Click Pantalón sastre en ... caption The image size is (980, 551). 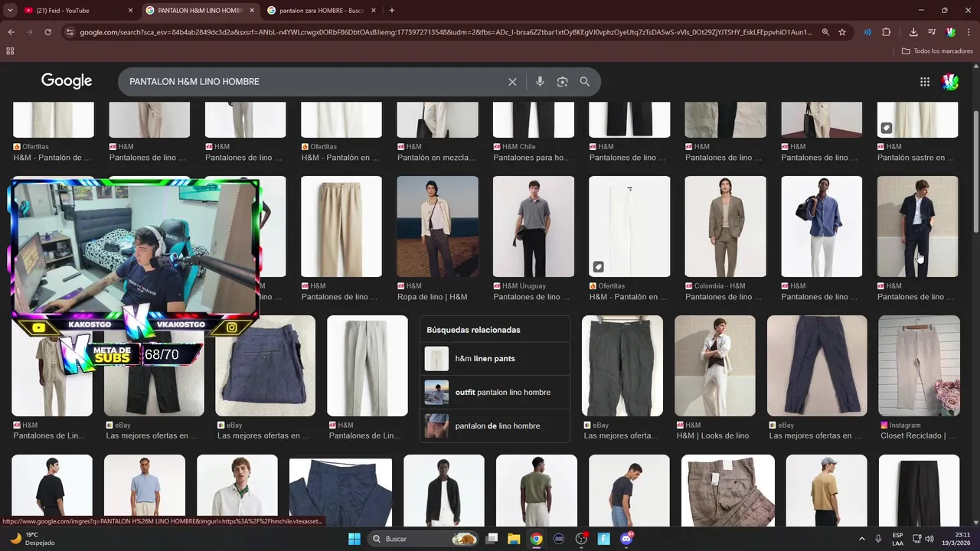coord(916,158)
